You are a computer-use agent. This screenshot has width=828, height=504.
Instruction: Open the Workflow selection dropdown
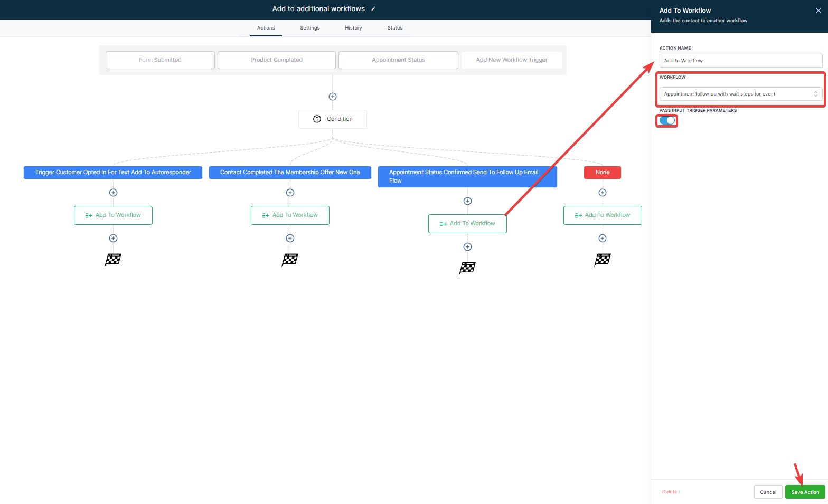click(x=741, y=94)
